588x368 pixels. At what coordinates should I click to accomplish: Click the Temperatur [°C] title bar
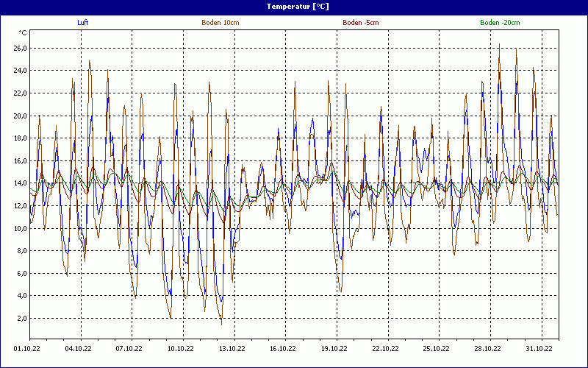[x=294, y=6]
